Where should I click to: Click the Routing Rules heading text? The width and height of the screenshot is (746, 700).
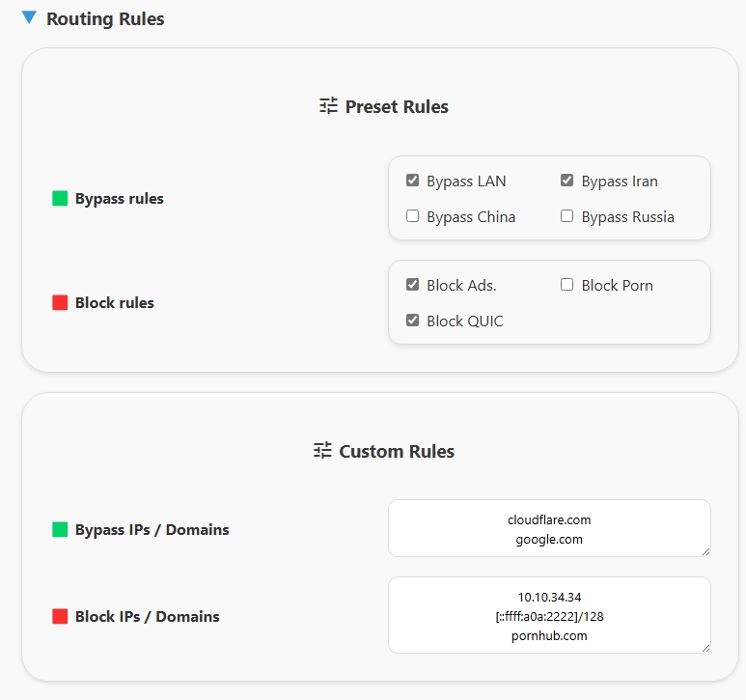pyautogui.click(x=105, y=19)
